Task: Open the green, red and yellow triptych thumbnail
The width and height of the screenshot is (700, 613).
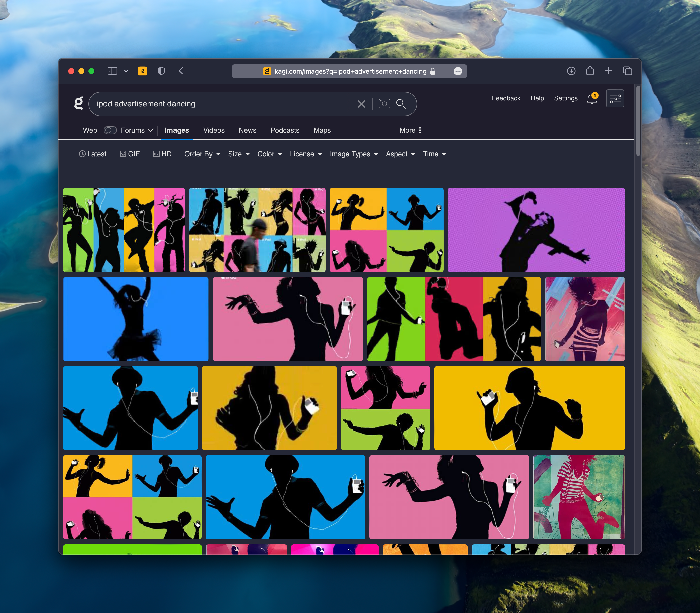Action: tap(454, 319)
